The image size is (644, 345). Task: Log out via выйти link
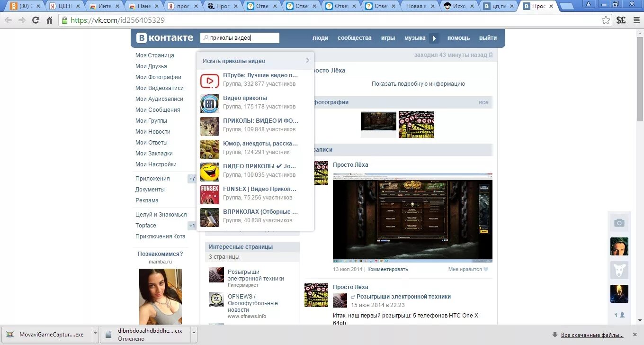488,38
